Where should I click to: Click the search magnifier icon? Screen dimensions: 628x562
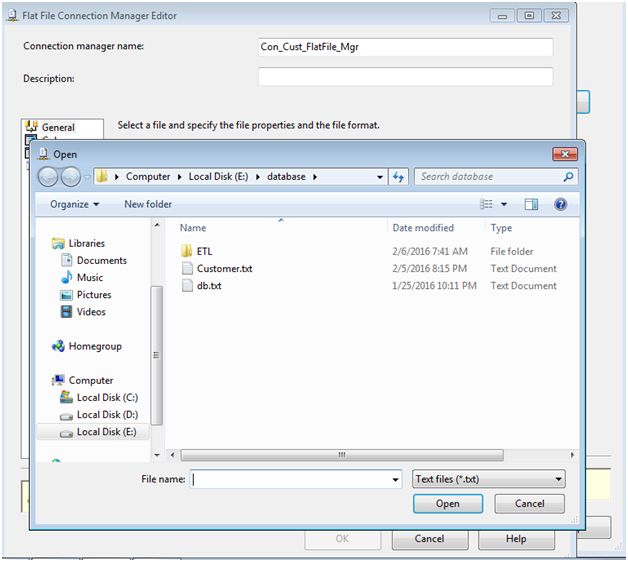point(568,177)
